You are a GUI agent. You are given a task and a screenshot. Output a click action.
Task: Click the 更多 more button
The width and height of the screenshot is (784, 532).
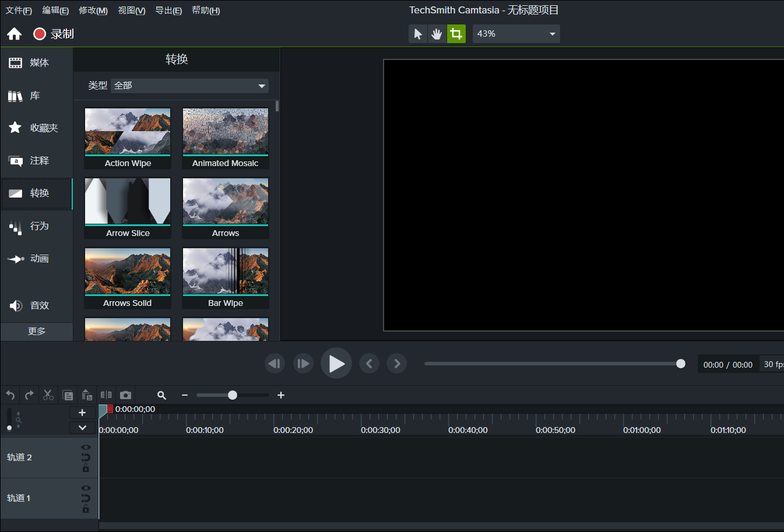coord(37,332)
